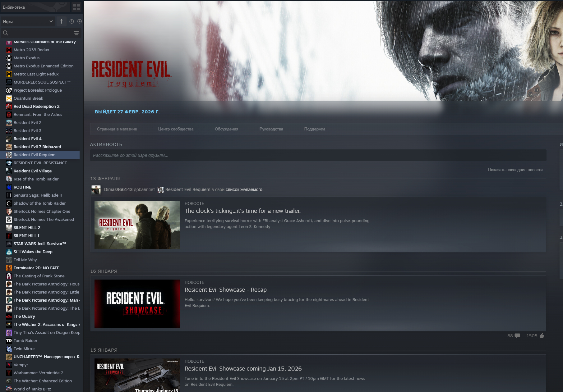The height and width of the screenshot is (392, 563).
Task: Click Dimas966143 user avatar icon
Action: coord(96,189)
